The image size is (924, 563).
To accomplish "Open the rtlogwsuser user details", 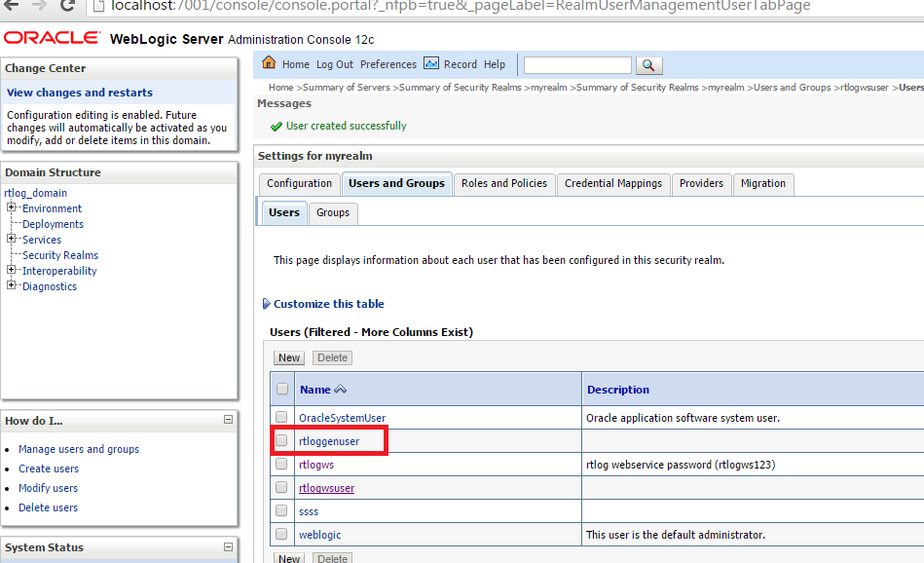I will click(x=326, y=487).
